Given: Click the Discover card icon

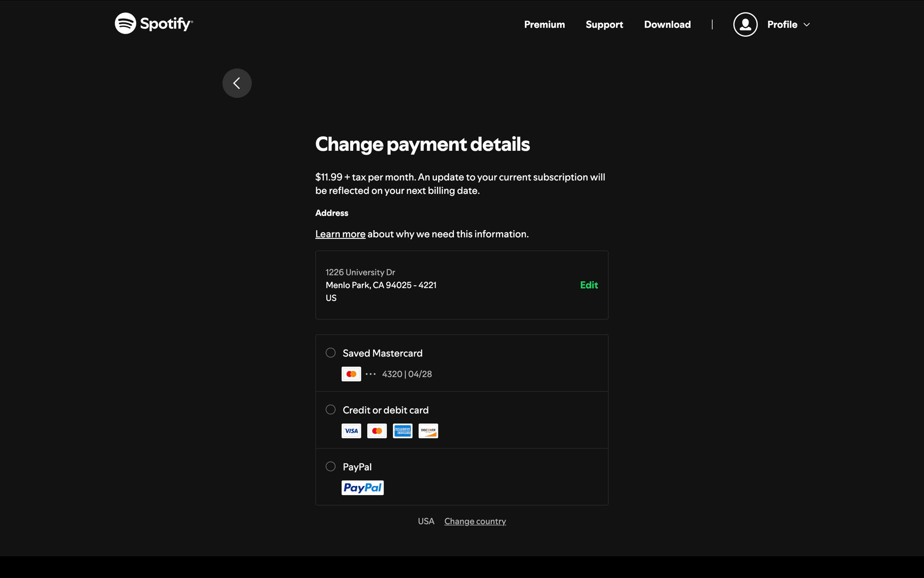Looking at the screenshot, I should coord(428,431).
